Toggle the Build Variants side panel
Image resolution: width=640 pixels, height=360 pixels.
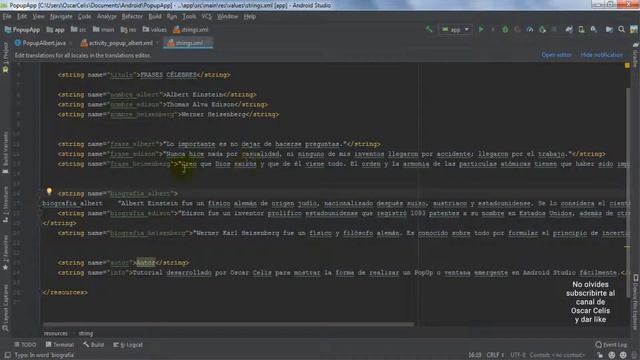[x=5, y=152]
